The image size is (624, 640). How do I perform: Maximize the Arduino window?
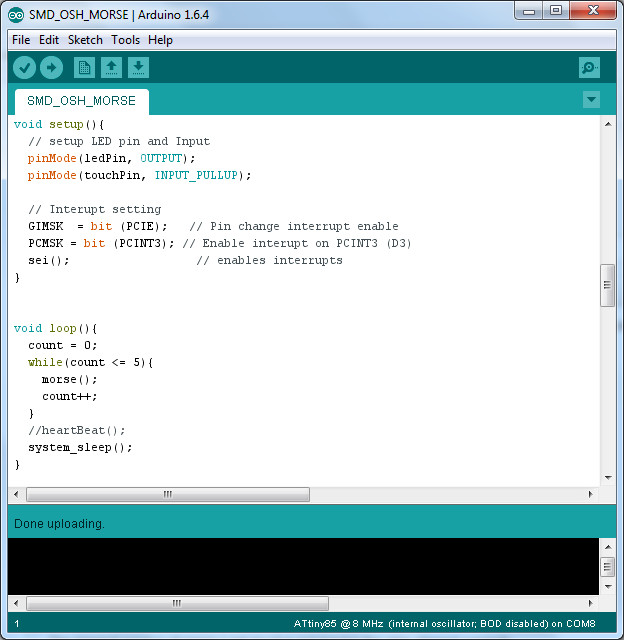click(x=556, y=10)
